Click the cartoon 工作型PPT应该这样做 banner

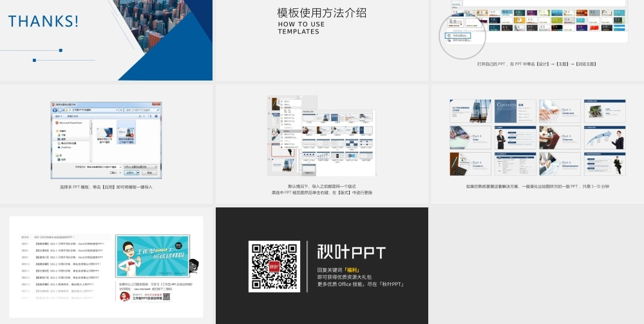[153, 256]
